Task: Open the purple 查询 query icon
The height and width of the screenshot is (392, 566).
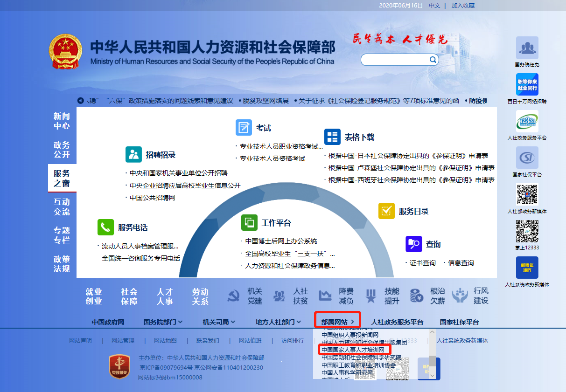Action: pos(413,244)
